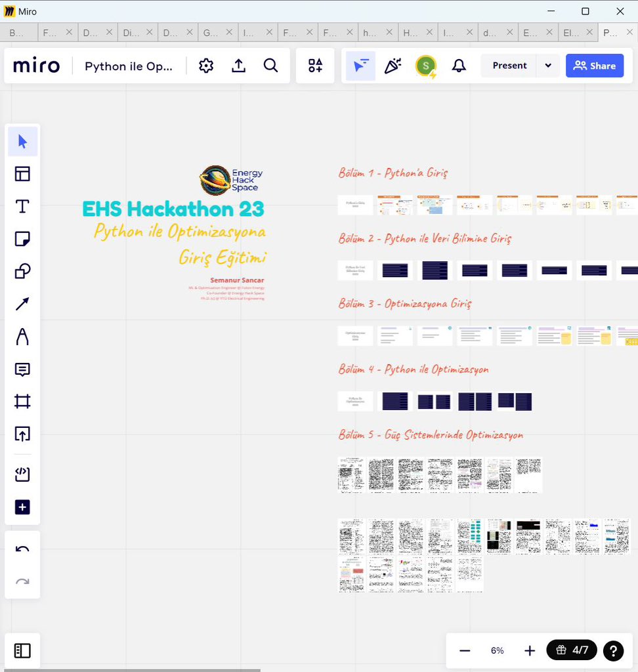Viewport: 638px width, 672px height.
Task: Select heading Bölüm 3 - Optimizasyona Giriş
Action: click(405, 304)
